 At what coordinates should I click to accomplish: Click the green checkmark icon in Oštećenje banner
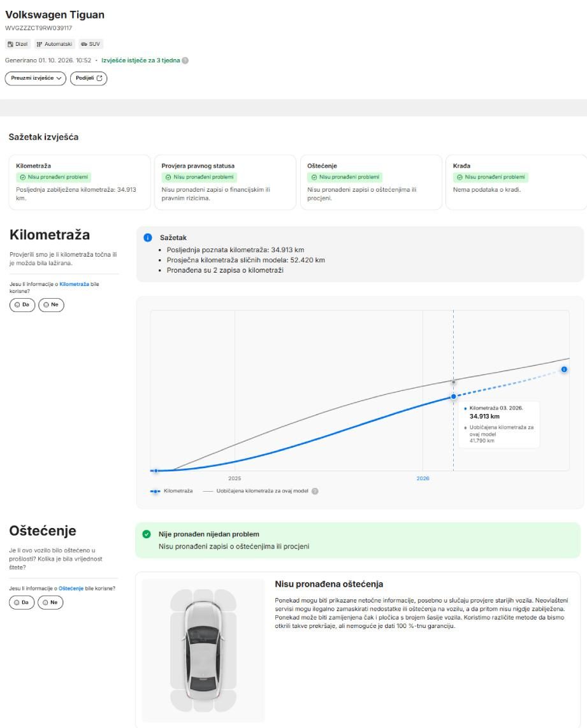click(147, 534)
